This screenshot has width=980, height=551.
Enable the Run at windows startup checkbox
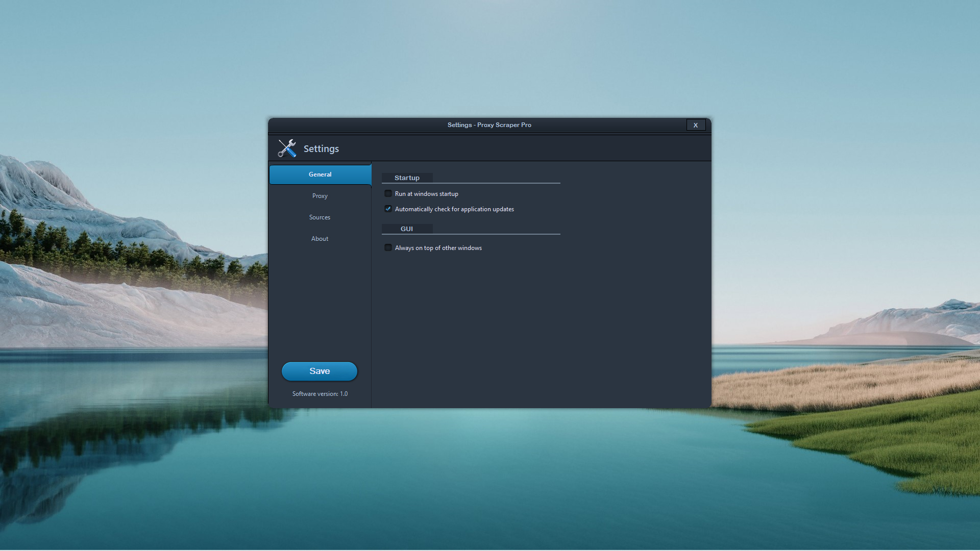[x=388, y=194]
